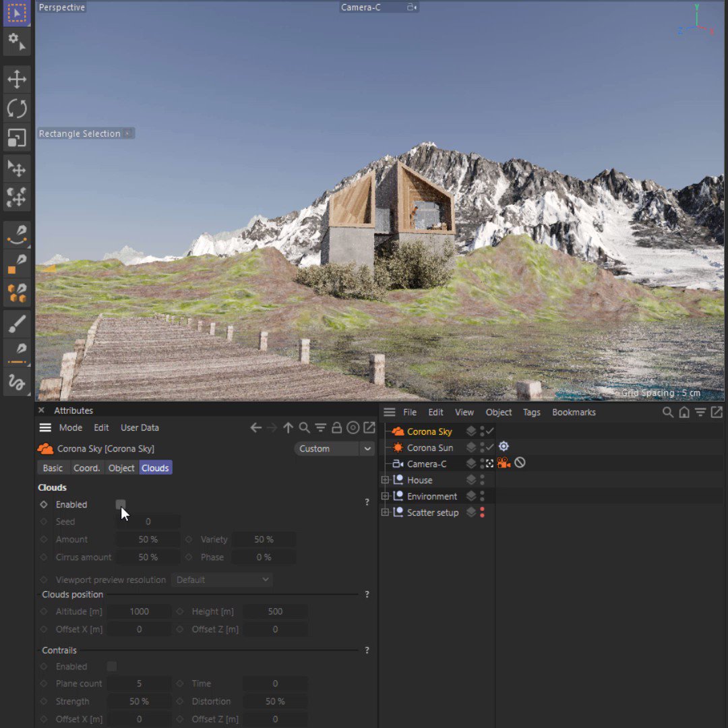
Task: Click the Altitude input field showing 1000
Action: (139, 611)
